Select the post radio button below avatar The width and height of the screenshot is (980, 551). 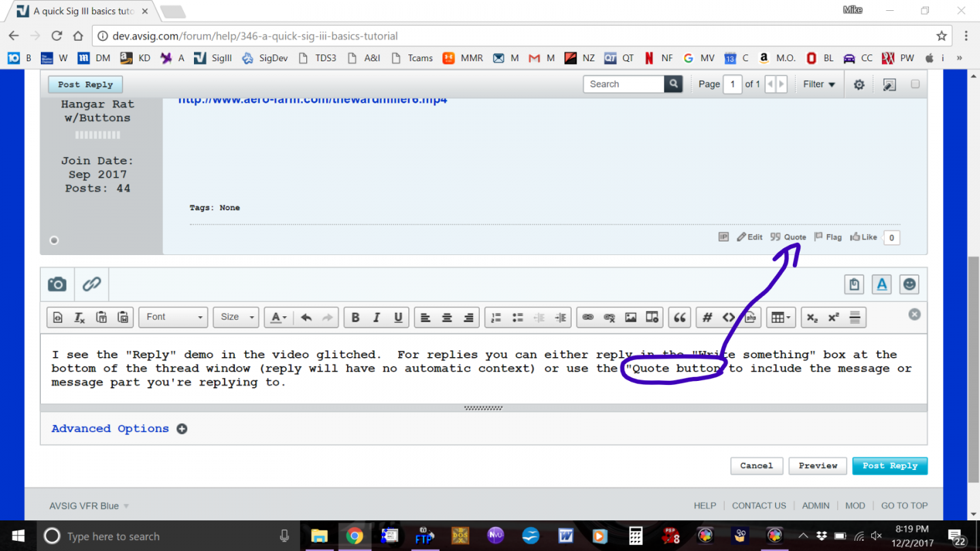point(54,240)
